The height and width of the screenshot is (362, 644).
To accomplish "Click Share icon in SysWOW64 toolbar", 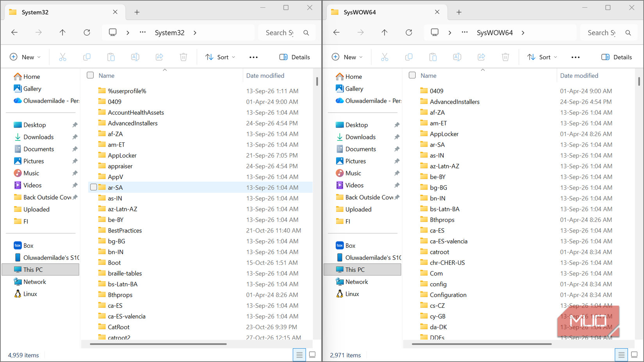I will [x=481, y=57].
